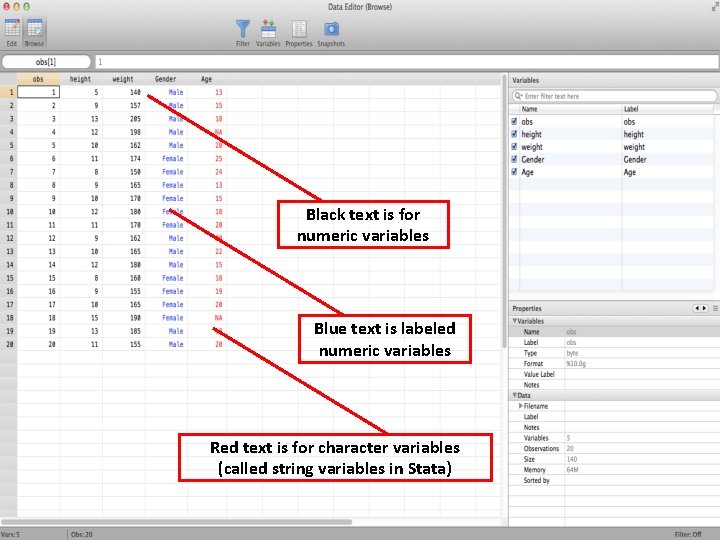The height and width of the screenshot is (540, 720).
Task: Click the search magnifier in variable filter
Action: tap(518, 96)
